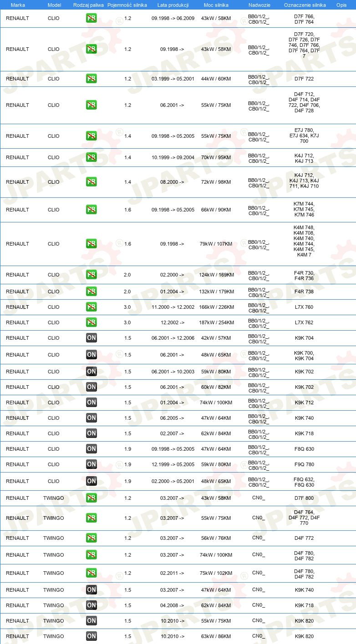Viewport: 356px width, 644px height.
Task: Click the power value 44kW / 60KM
Action: coord(216,79)
